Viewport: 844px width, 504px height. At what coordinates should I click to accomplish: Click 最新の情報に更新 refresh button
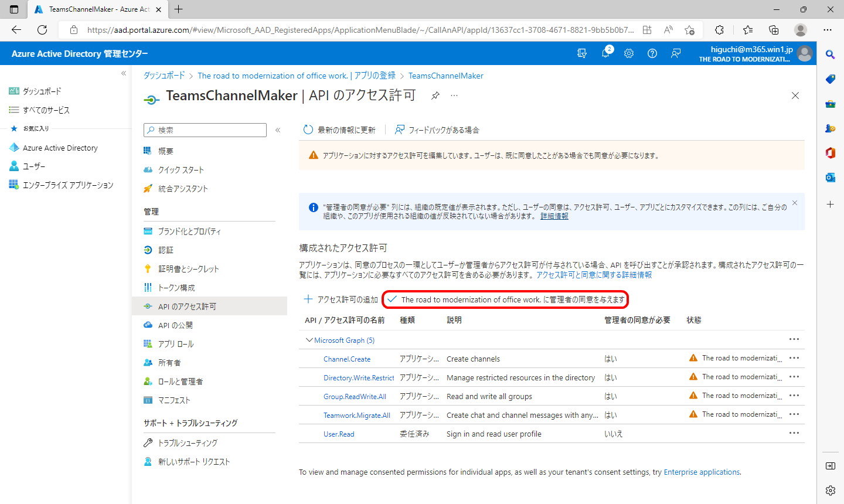click(x=339, y=130)
